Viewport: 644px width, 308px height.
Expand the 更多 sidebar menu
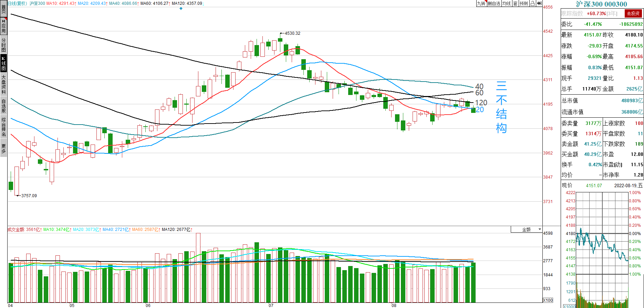point(3,148)
